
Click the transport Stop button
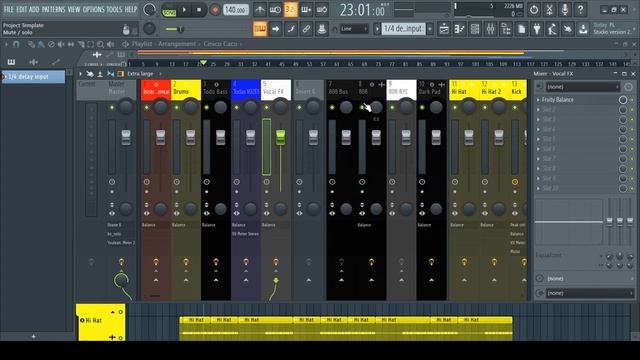click(199, 10)
